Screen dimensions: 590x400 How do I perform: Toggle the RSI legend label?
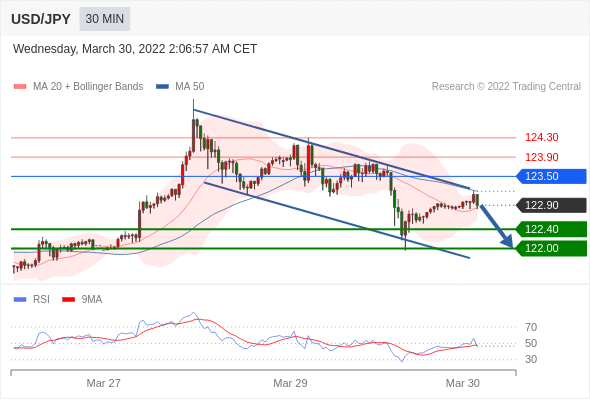(41, 300)
